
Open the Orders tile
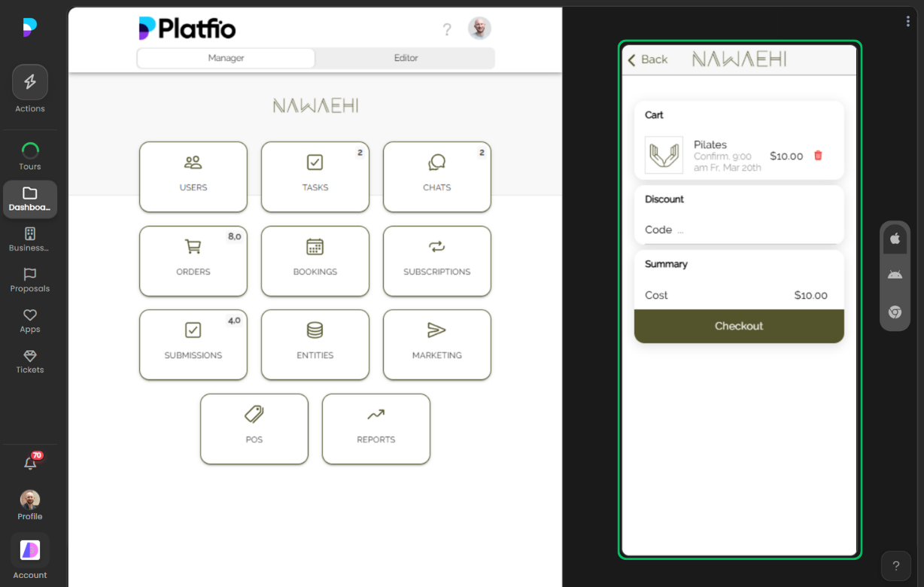(x=193, y=261)
